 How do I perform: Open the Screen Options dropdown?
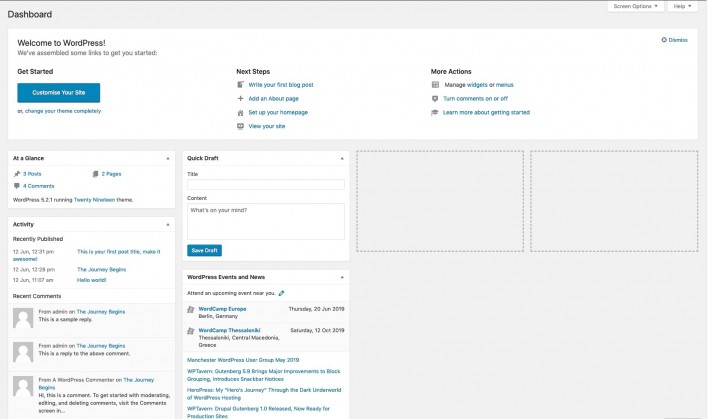pyautogui.click(x=635, y=6)
